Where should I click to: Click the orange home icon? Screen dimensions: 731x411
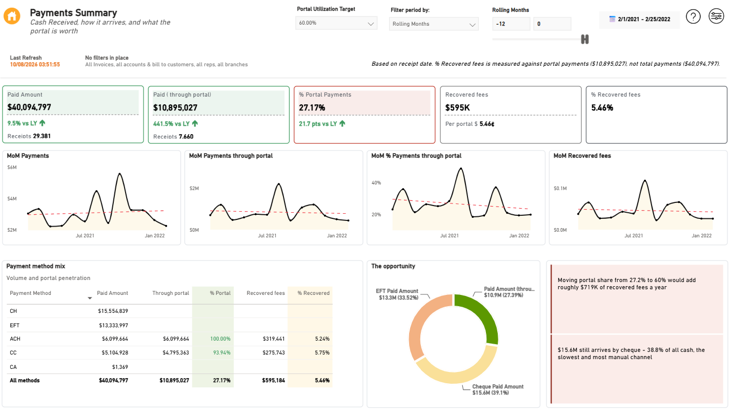tap(12, 16)
